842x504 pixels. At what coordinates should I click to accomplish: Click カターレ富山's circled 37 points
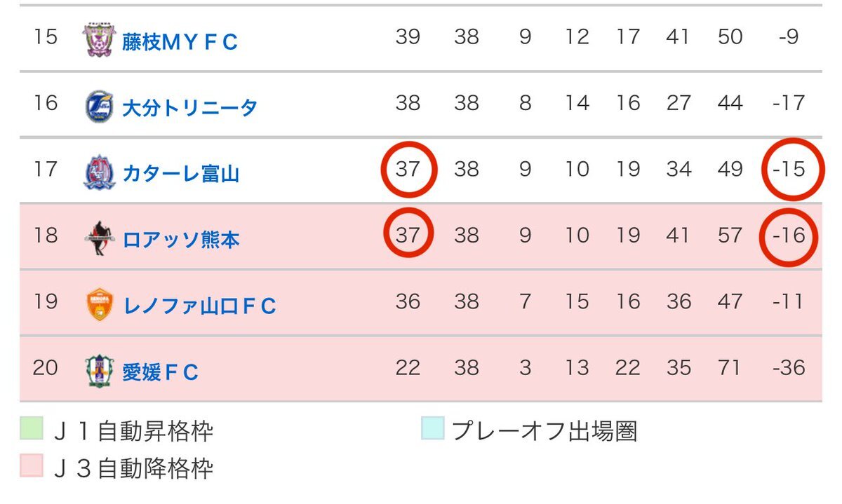point(408,169)
